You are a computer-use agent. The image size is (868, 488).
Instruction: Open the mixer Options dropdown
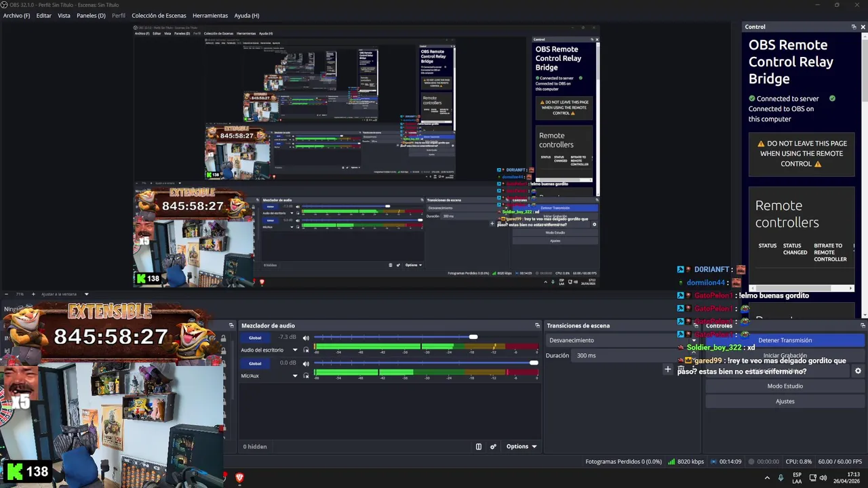point(521,447)
